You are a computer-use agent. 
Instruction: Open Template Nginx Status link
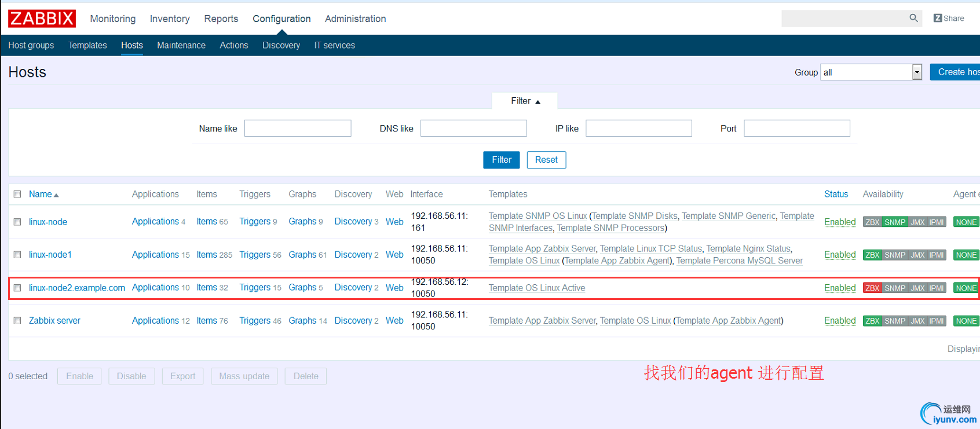[x=748, y=249]
